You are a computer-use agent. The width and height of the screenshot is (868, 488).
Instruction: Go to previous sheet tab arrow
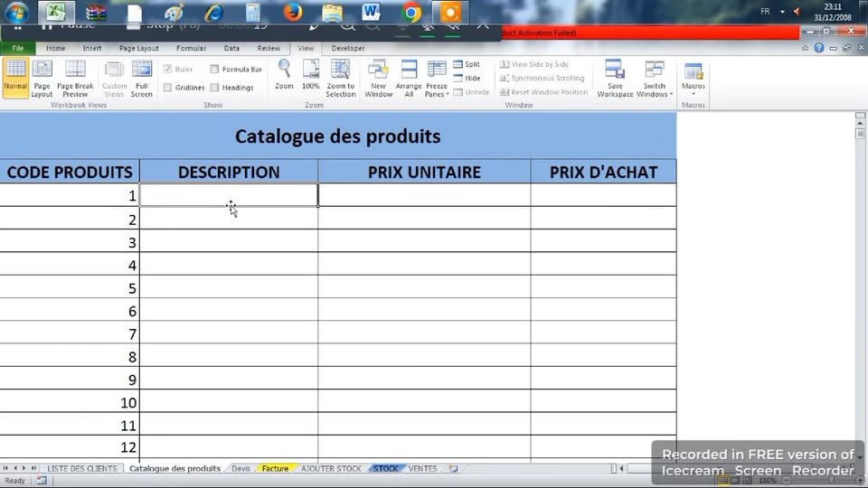click(15, 468)
